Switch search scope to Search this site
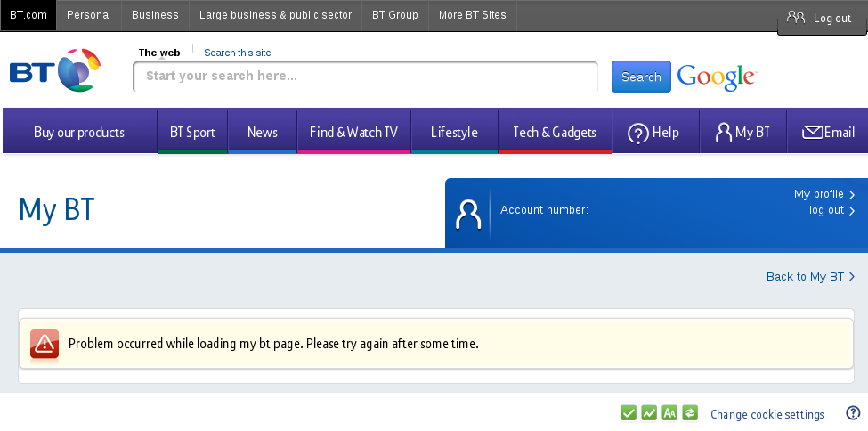Image resolution: width=868 pixels, height=431 pixels. coord(238,53)
